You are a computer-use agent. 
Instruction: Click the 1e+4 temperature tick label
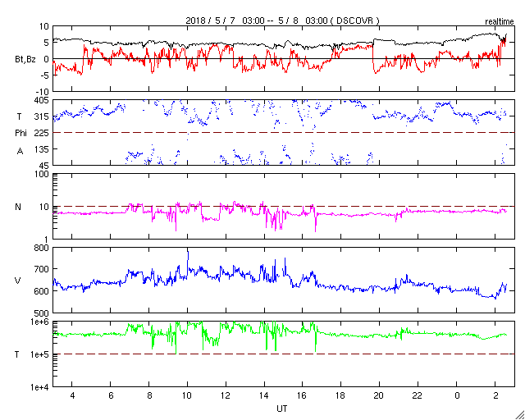pos(40,387)
